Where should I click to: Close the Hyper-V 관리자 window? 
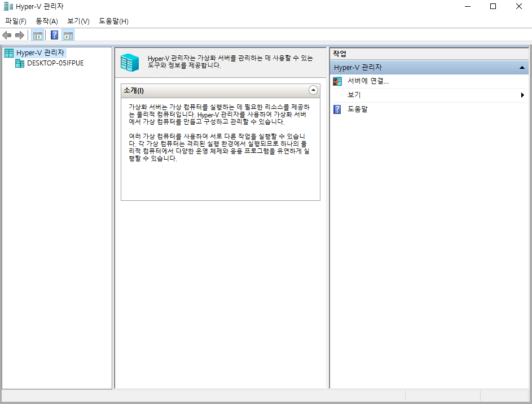(519, 6)
